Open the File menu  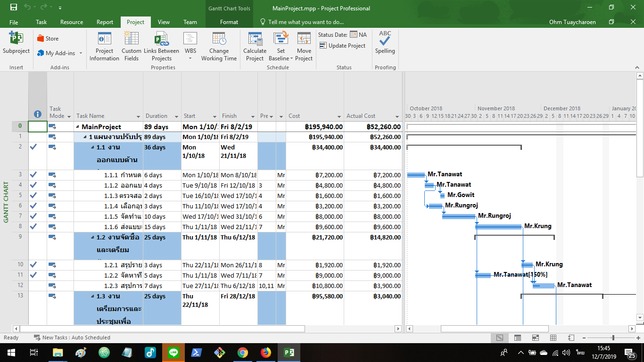(x=14, y=22)
